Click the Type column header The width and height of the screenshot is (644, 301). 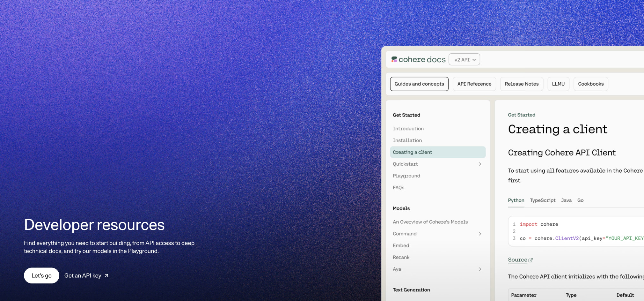[571, 295]
